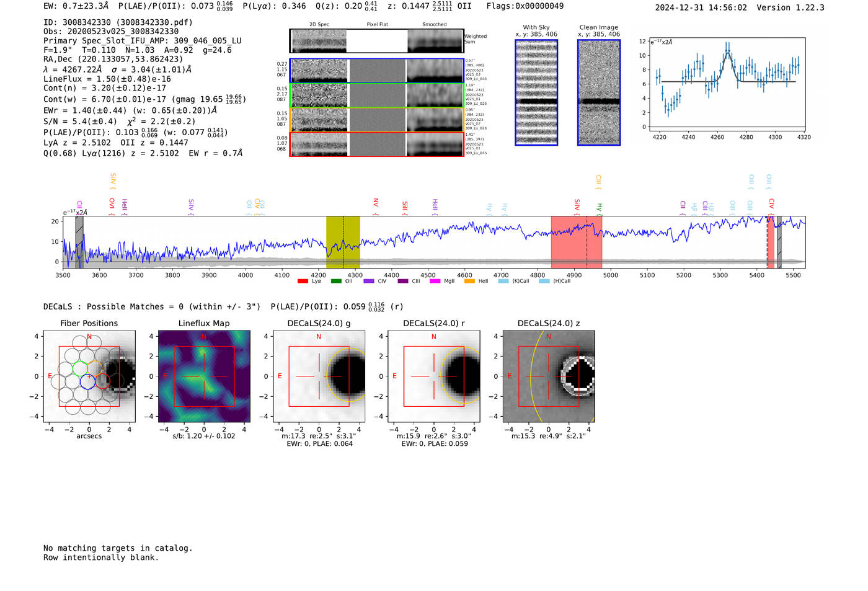Select the DECaLS(24.0) r cutout image
Image resolution: width=868 pixels, height=591 pixels.
434,376
